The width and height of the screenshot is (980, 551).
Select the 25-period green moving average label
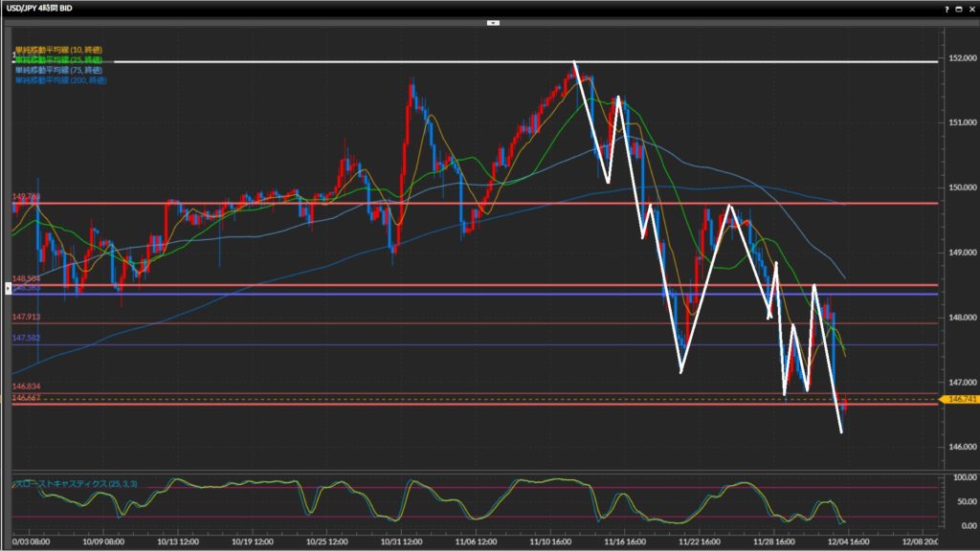58,59
